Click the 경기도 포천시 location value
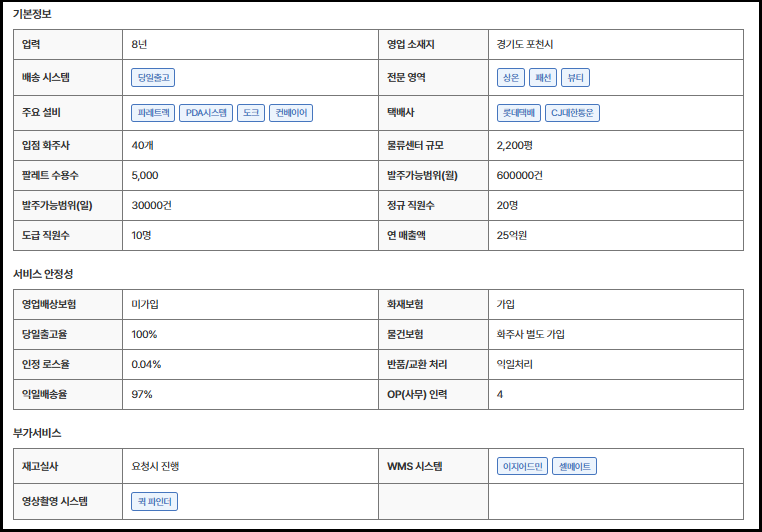Image resolution: width=762 pixels, height=532 pixels. pos(530,44)
